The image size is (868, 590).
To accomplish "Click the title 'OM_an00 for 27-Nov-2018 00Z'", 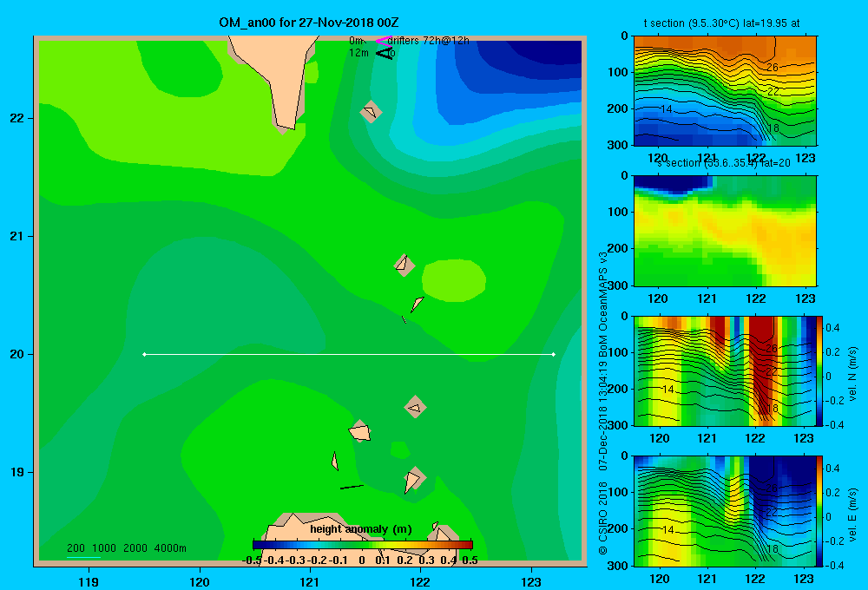I will coord(309,23).
